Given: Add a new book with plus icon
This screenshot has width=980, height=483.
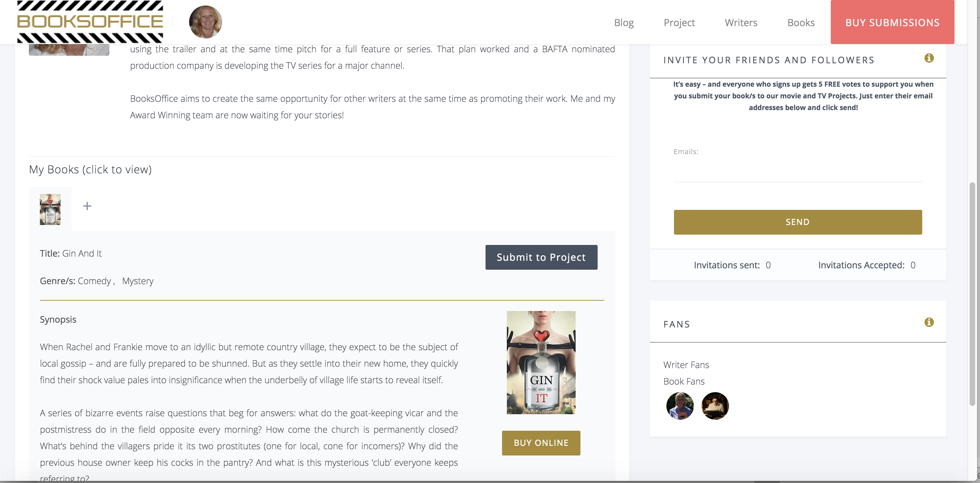Looking at the screenshot, I should (x=87, y=206).
